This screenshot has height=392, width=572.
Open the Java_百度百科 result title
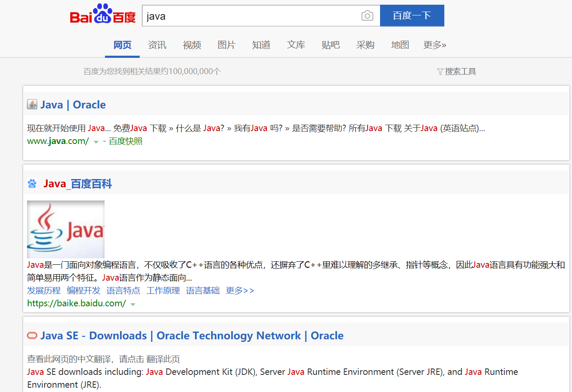78,184
